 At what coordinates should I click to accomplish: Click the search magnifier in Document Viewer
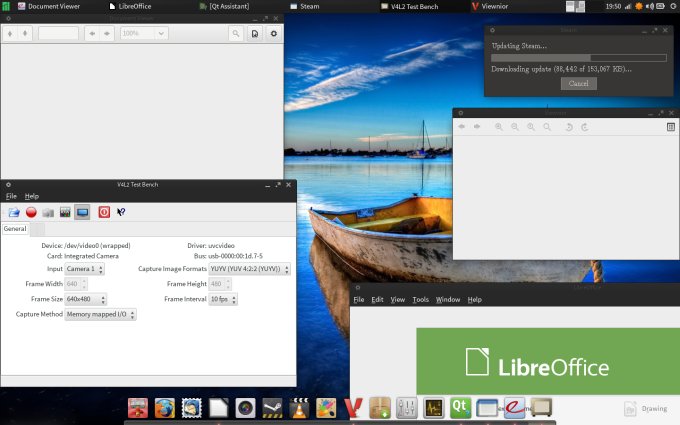[236, 33]
